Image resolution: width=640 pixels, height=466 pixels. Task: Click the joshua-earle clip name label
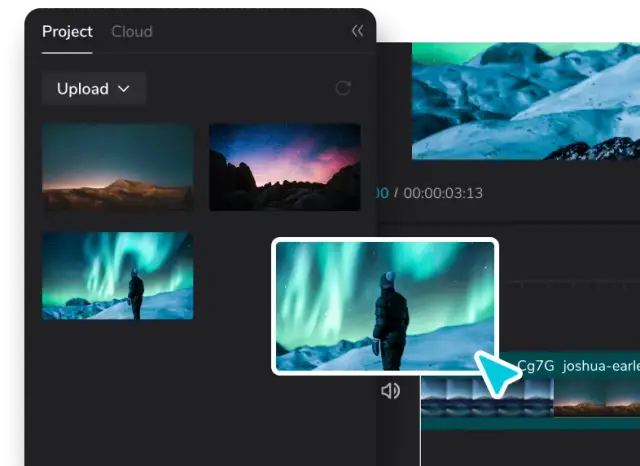pyautogui.click(x=600, y=365)
